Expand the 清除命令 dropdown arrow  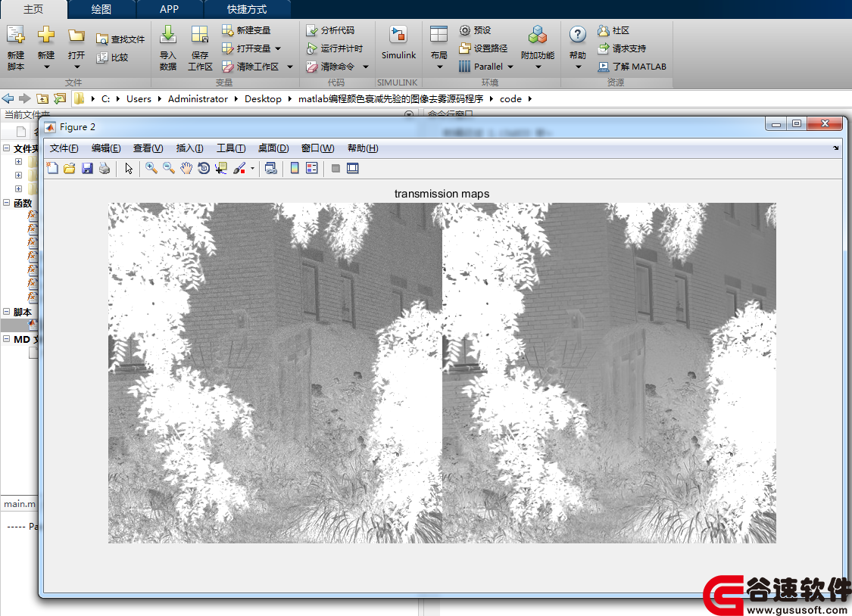tap(366, 67)
